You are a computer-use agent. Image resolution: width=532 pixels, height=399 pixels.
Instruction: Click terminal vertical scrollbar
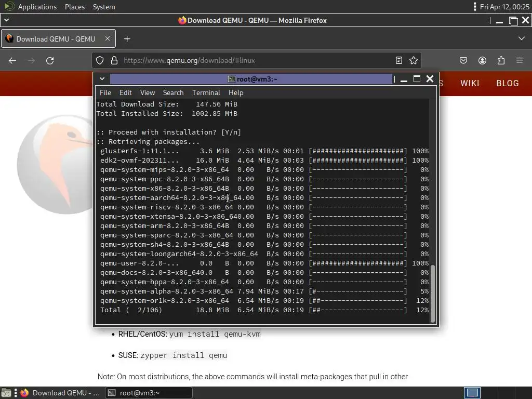point(433,294)
